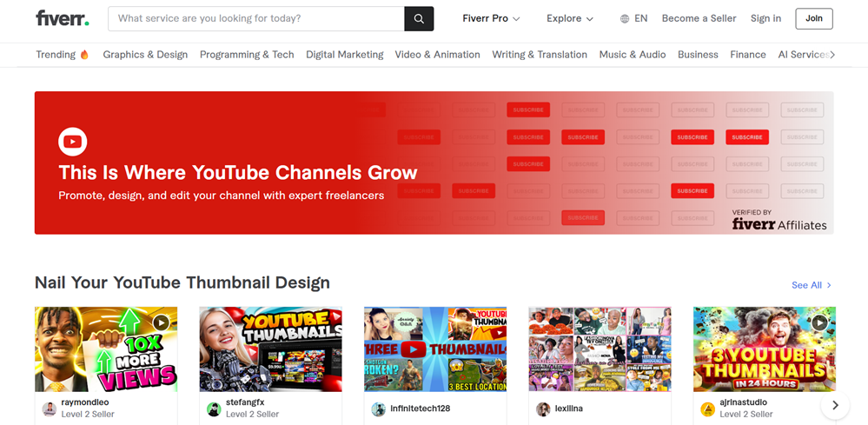Click the Fiverr logo
This screenshot has width=868, height=425.
[63, 18]
